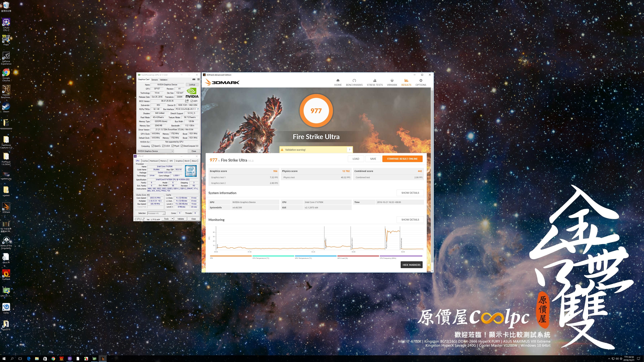This screenshot has height=362, width=644.
Task: Click the GPU-Z BIOS export share icon
Action: (x=187, y=101)
